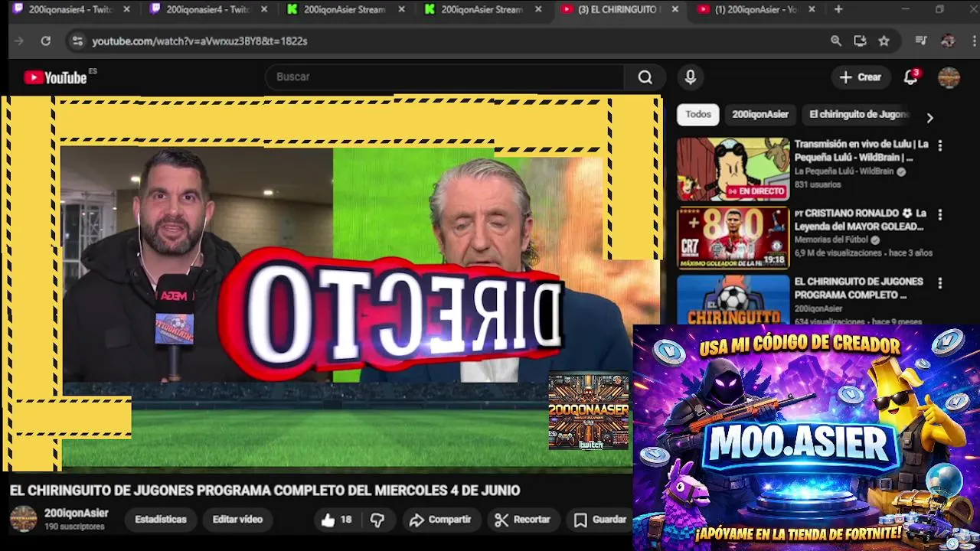Viewport: 980px width, 551px height.
Task: Dislike the video with thumbs down
Action: [x=377, y=520]
